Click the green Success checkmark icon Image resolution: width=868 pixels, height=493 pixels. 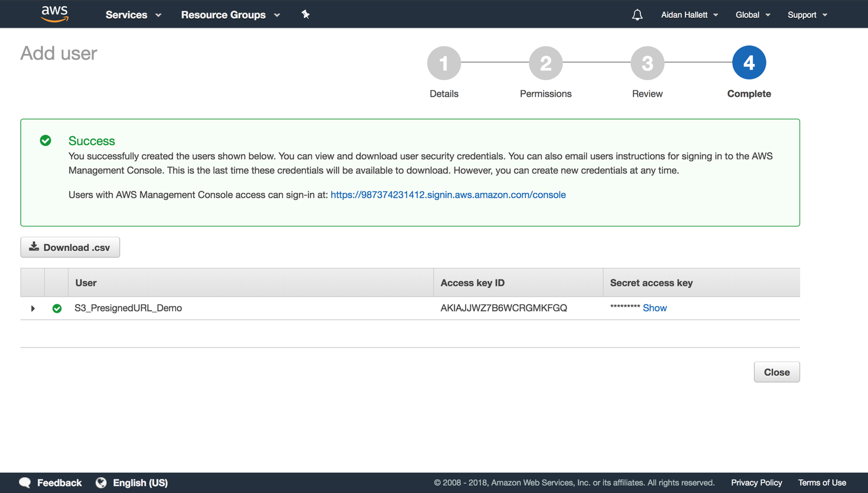coord(46,140)
